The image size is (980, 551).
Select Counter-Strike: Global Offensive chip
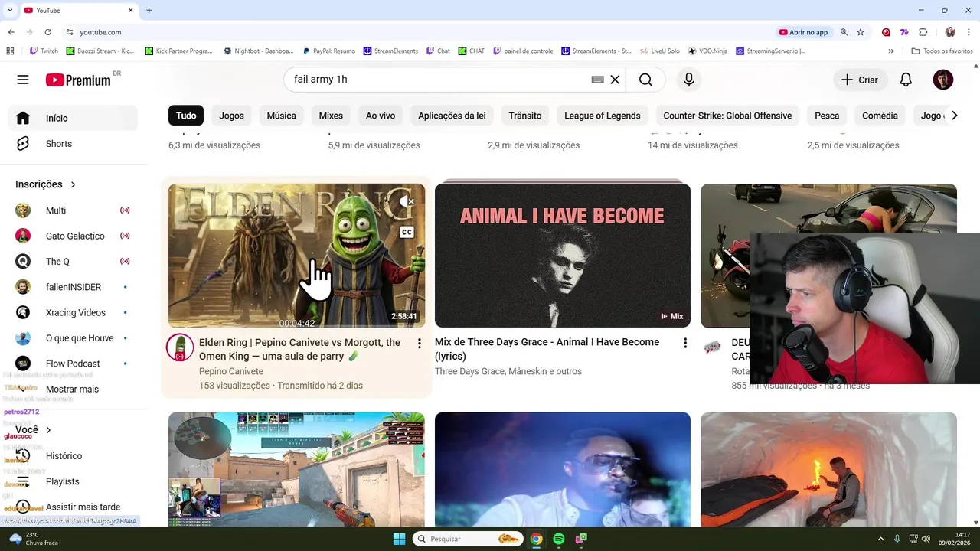pyautogui.click(x=727, y=116)
